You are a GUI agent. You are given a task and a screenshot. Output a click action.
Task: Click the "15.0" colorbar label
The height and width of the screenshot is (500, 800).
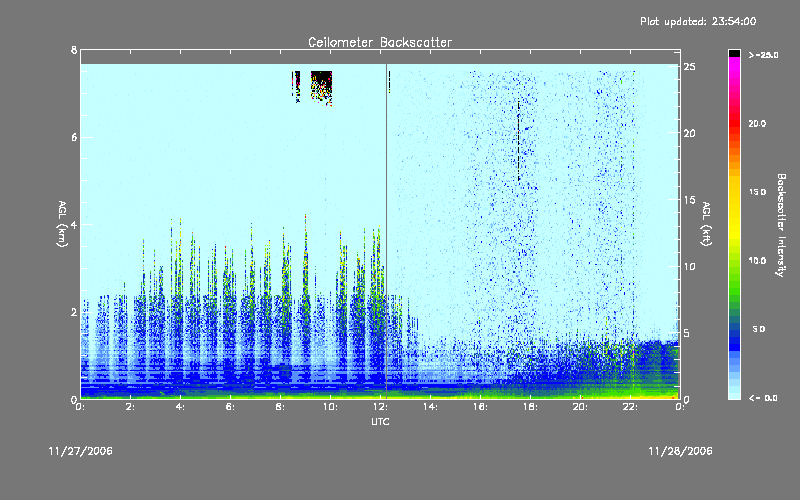click(757, 192)
